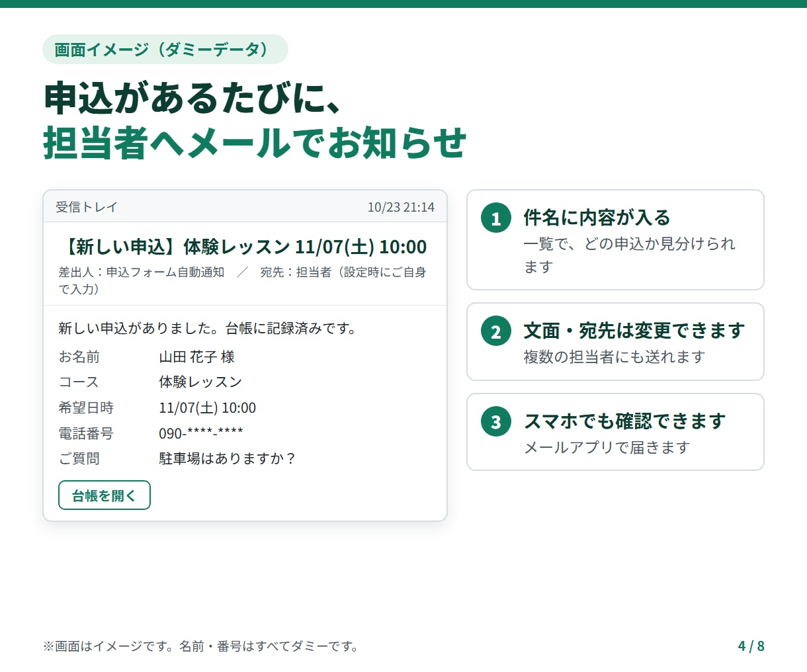Open the ledger with 台帳を開く button
The width and height of the screenshot is (807, 672).
point(105,495)
